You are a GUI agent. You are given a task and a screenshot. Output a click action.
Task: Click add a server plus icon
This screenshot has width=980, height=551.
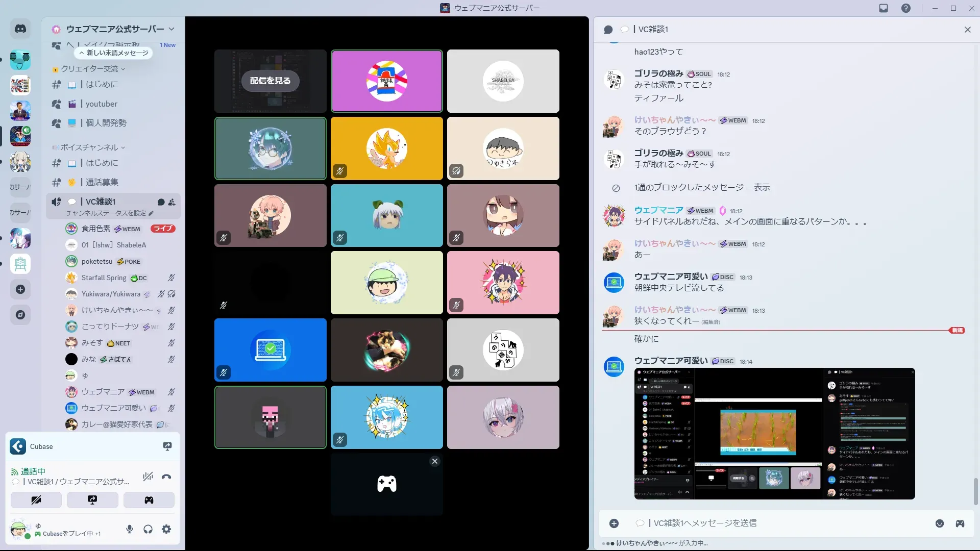[20, 290]
